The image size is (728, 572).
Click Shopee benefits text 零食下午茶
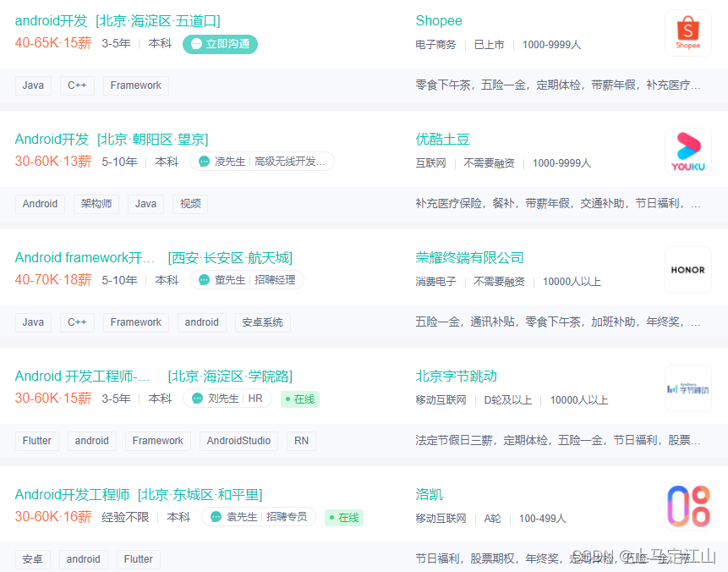(443, 85)
